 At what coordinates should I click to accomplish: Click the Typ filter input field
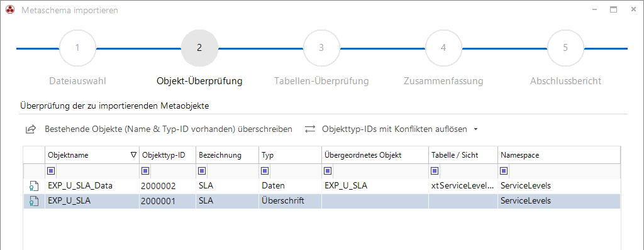[x=296, y=171]
